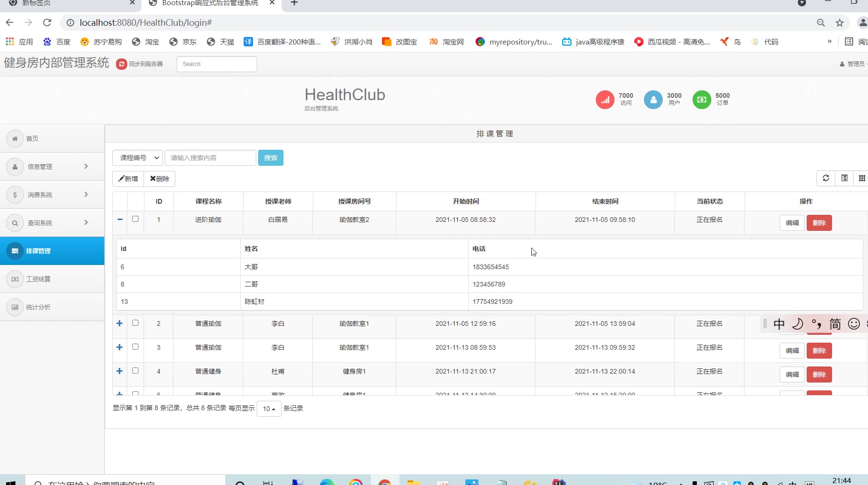Click the browser address bar

click(x=440, y=22)
